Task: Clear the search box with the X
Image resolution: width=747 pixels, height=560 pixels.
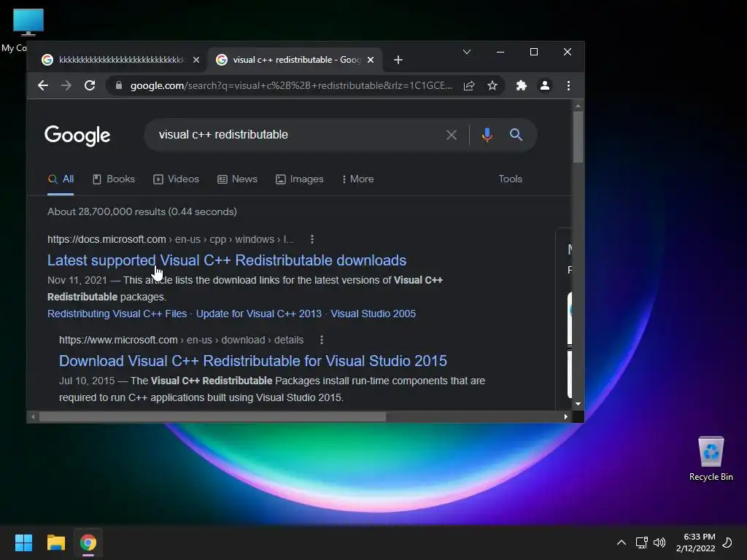Action: tap(451, 135)
